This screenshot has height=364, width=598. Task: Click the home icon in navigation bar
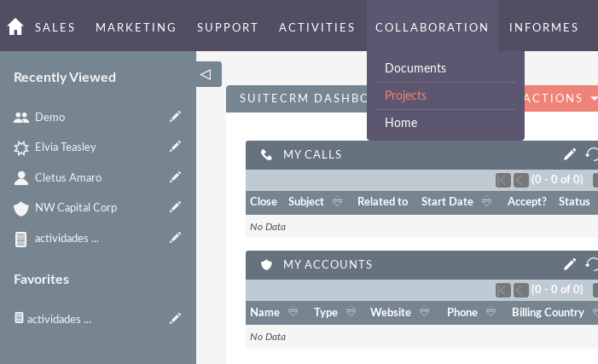coord(15,27)
